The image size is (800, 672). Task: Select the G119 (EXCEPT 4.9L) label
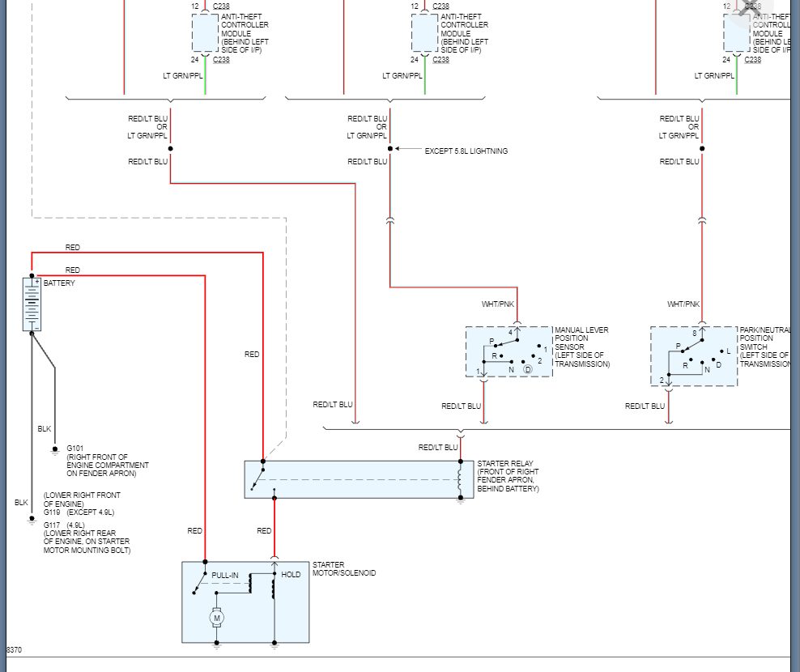tap(79, 513)
